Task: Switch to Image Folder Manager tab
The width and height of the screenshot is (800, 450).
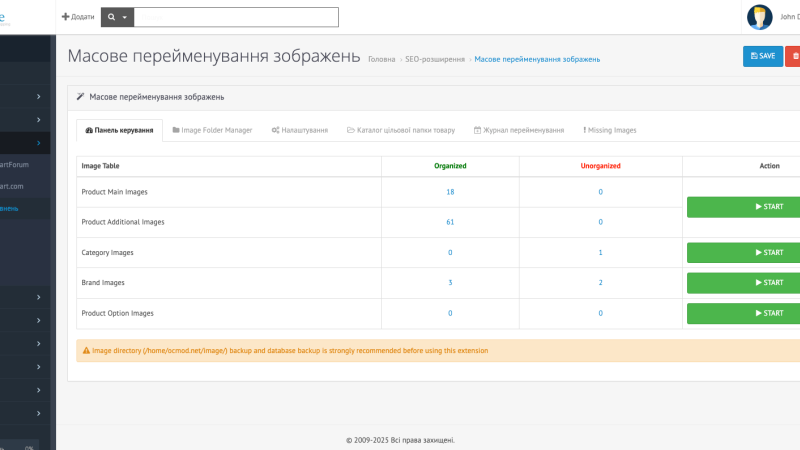Action: click(x=212, y=130)
